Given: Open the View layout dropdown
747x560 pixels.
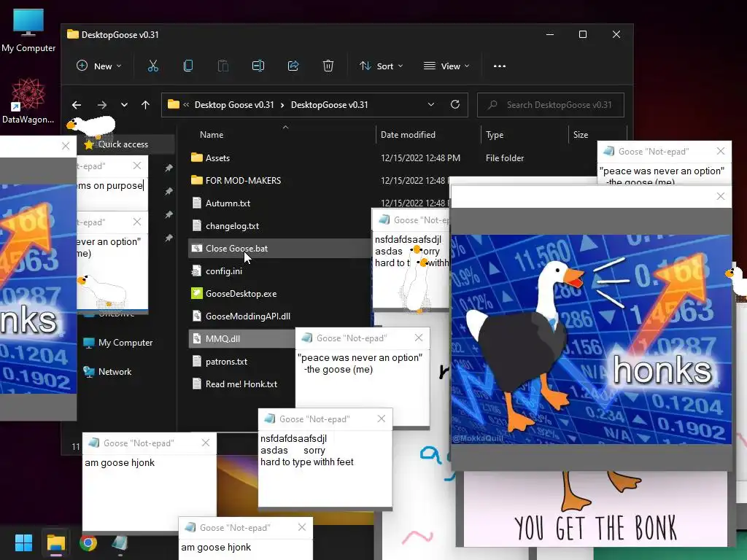Looking at the screenshot, I should click(446, 66).
